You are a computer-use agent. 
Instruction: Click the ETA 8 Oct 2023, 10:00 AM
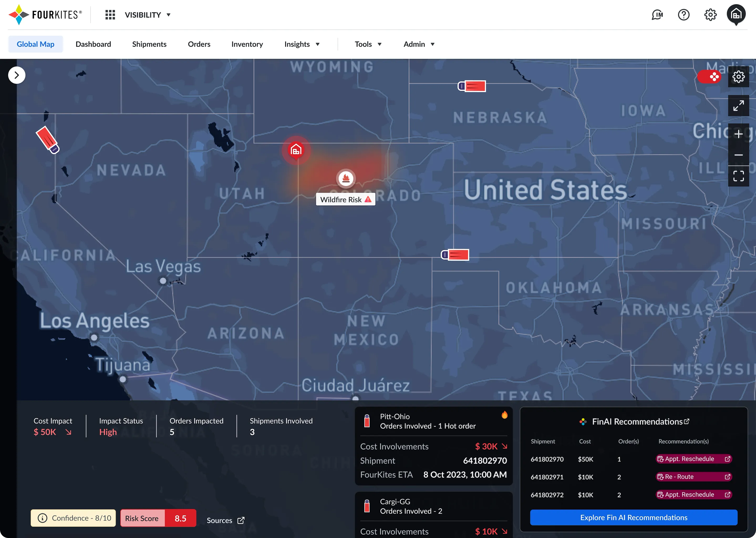click(x=465, y=475)
